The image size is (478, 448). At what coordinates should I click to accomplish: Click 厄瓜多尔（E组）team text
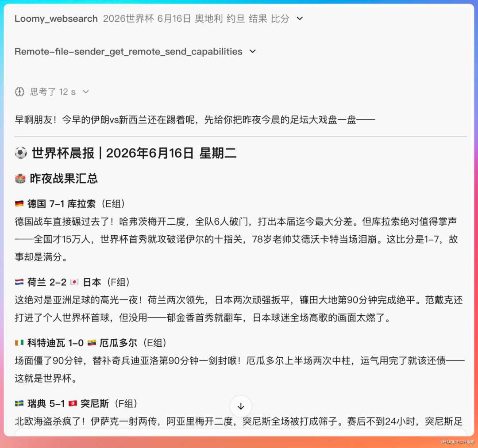[134, 343]
